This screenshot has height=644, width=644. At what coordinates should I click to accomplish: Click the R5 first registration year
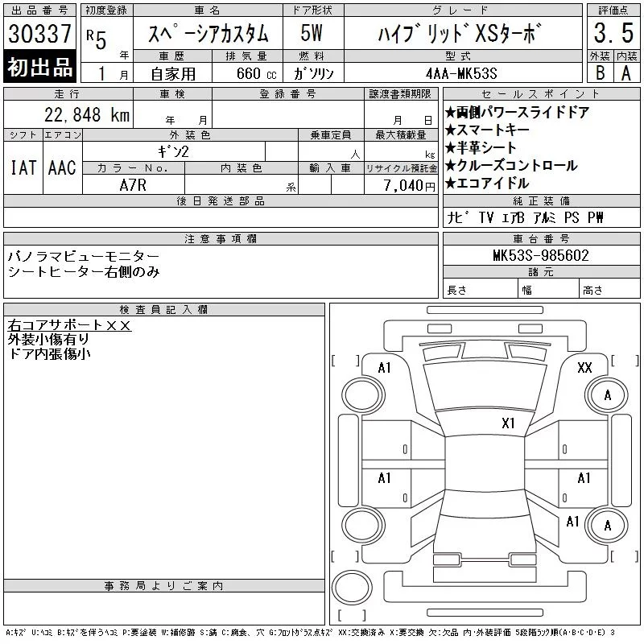[97, 39]
